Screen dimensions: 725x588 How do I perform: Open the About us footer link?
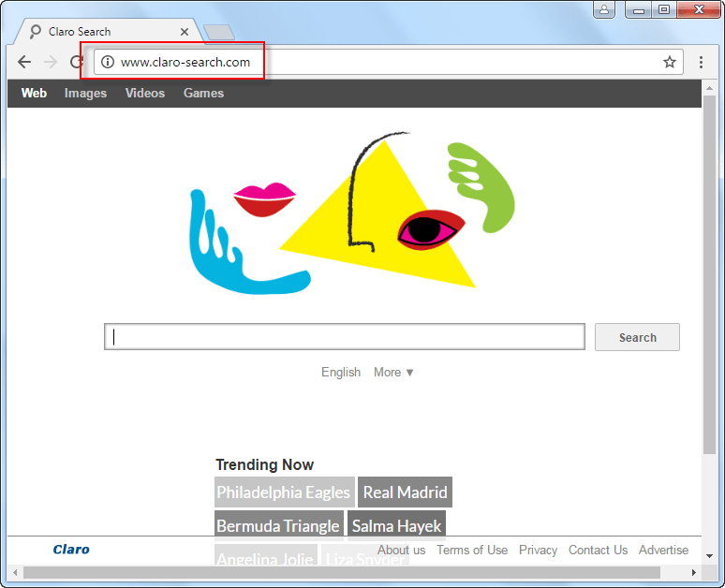(401, 551)
